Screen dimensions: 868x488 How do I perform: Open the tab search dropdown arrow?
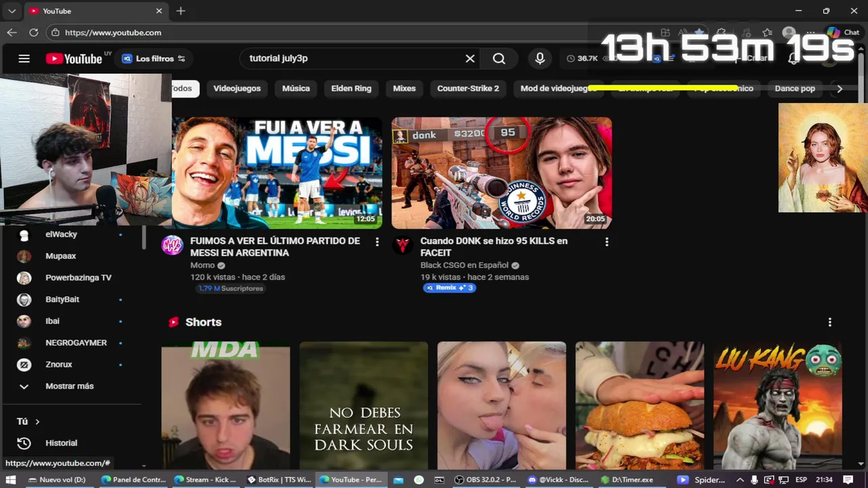(x=12, y=11)
